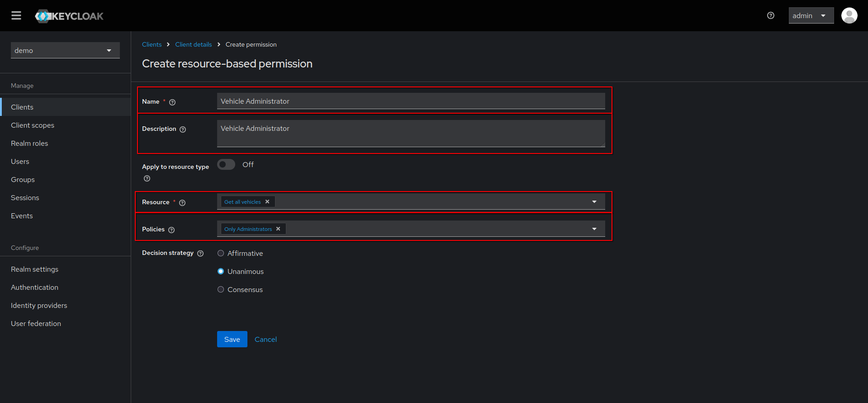Follow the Clients breadcrumb link

point(152,44)
